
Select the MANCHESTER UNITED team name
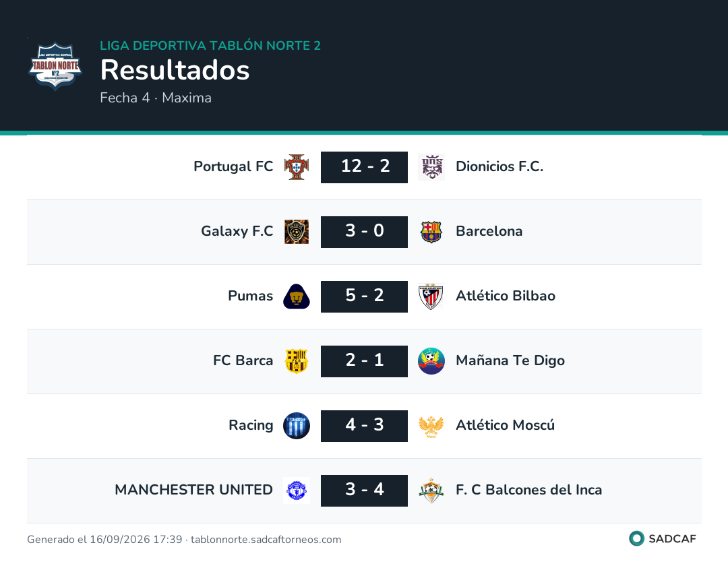193,490
